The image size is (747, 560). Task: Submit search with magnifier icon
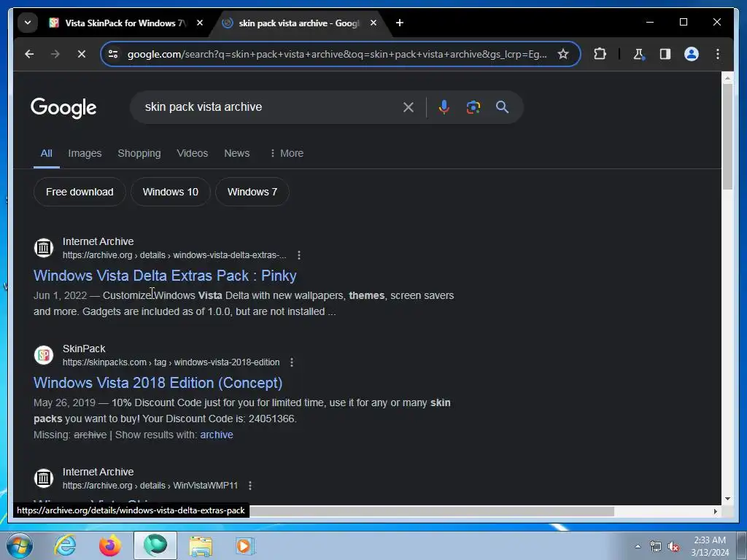[502, 107]
